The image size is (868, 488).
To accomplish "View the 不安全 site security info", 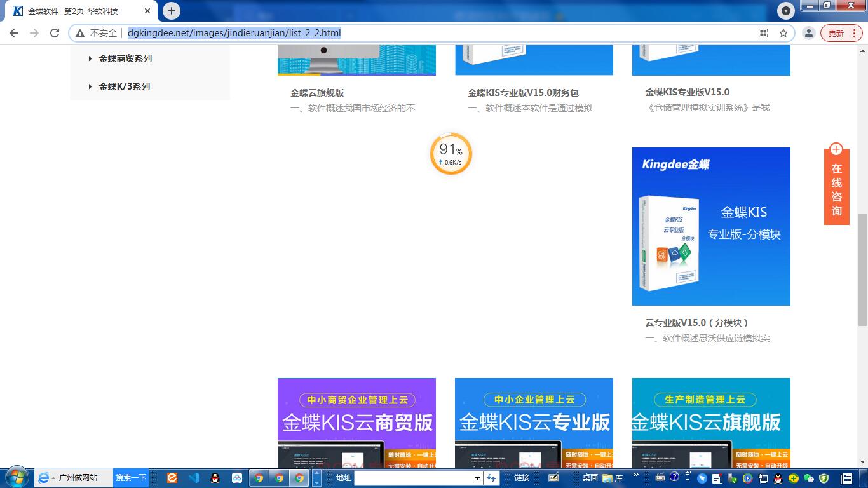I will 97,33.
